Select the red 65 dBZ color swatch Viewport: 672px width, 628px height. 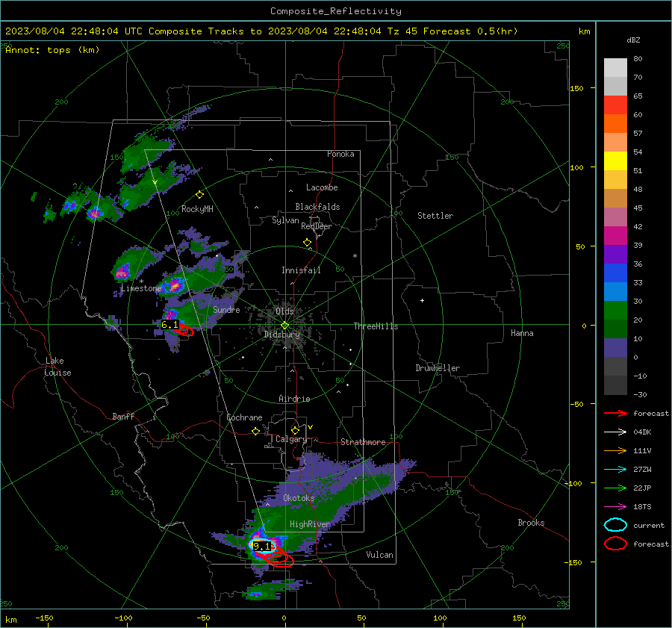pyautogui.click(x=615, y=105)
